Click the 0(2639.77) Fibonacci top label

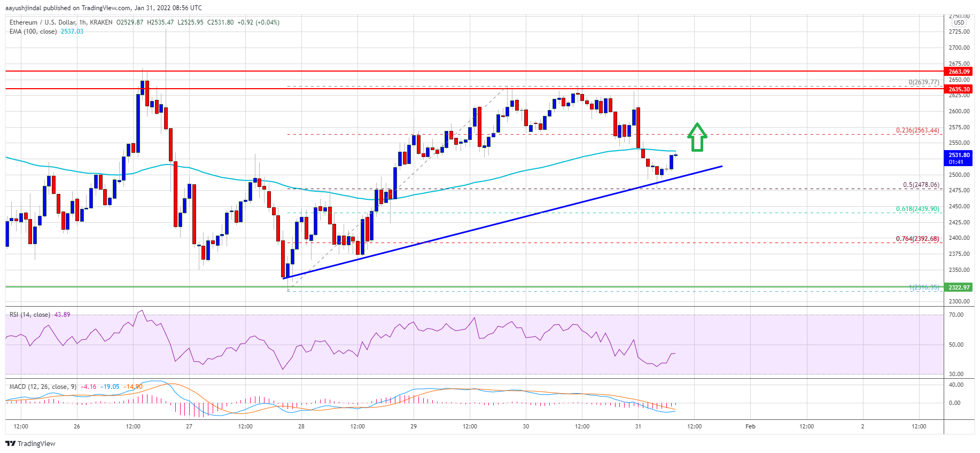(923, 82)
